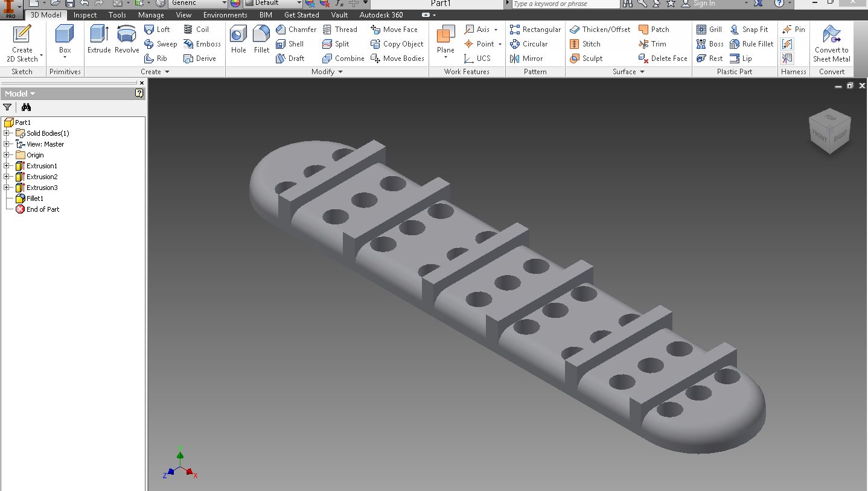Click the appearance color wheel icon
The image size is (868, 491).
235,3
